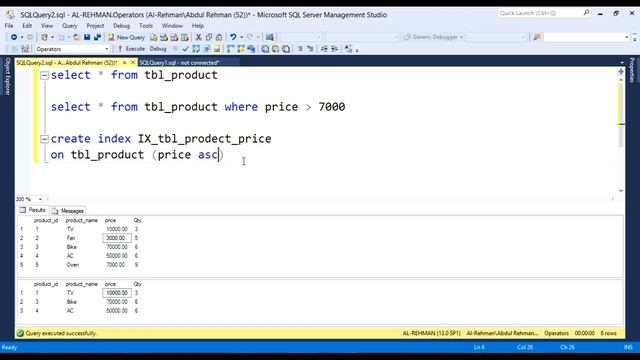Open the Window menu
This screenshot has height=360, width=640.
(172, 26)
